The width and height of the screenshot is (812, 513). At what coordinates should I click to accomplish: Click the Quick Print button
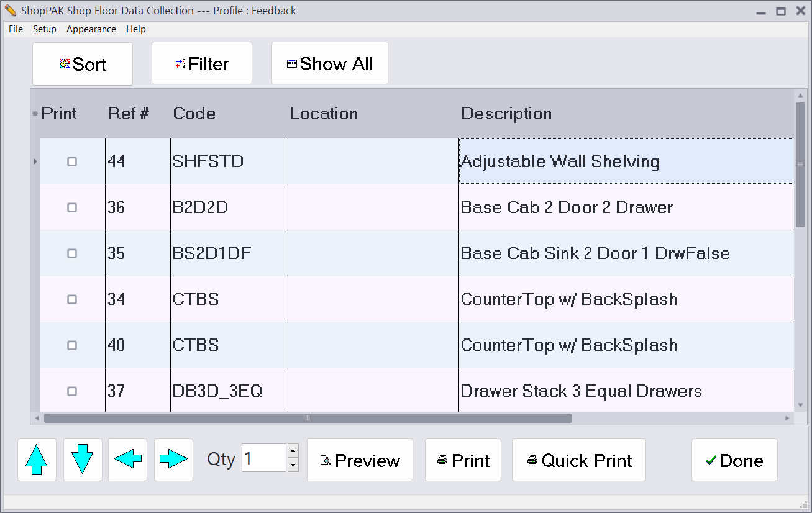579,460
